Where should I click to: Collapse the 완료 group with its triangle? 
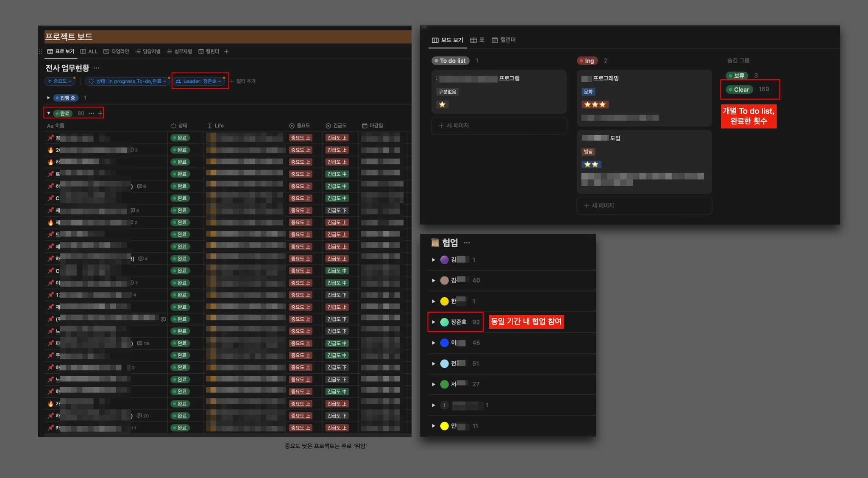tap(49, 113)
